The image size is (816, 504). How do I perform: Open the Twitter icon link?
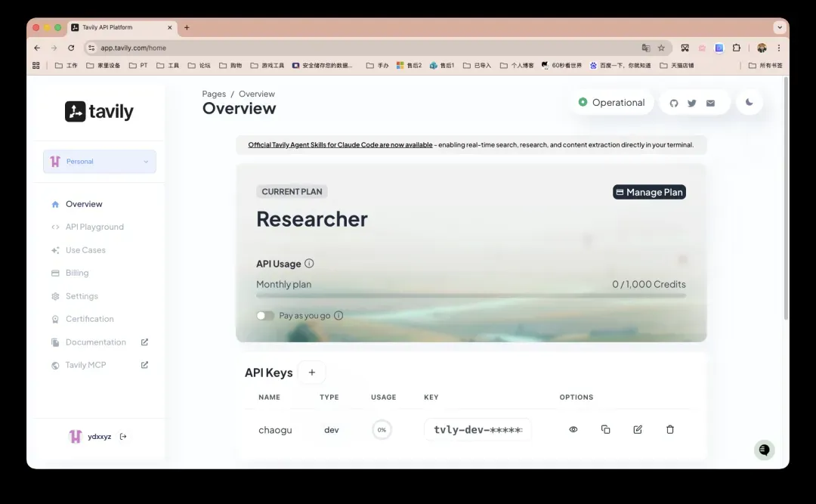(x=692, y=103)
